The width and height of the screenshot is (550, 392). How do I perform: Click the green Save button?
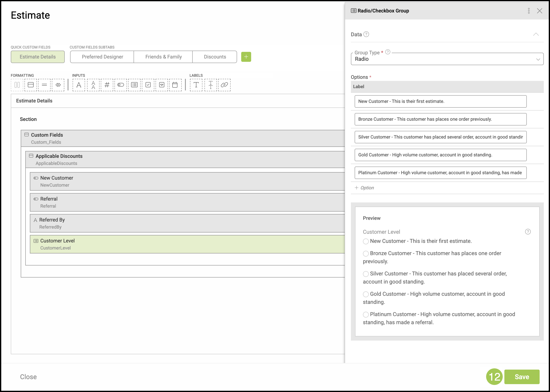tap(522, 377)
